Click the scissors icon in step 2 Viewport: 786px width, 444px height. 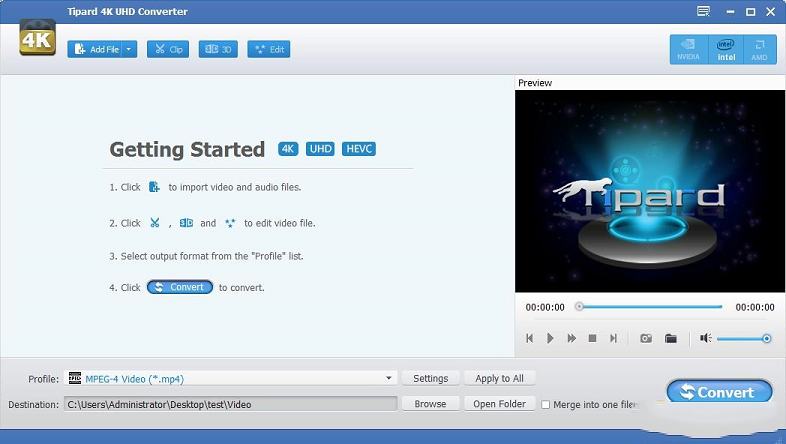[155, 223]
